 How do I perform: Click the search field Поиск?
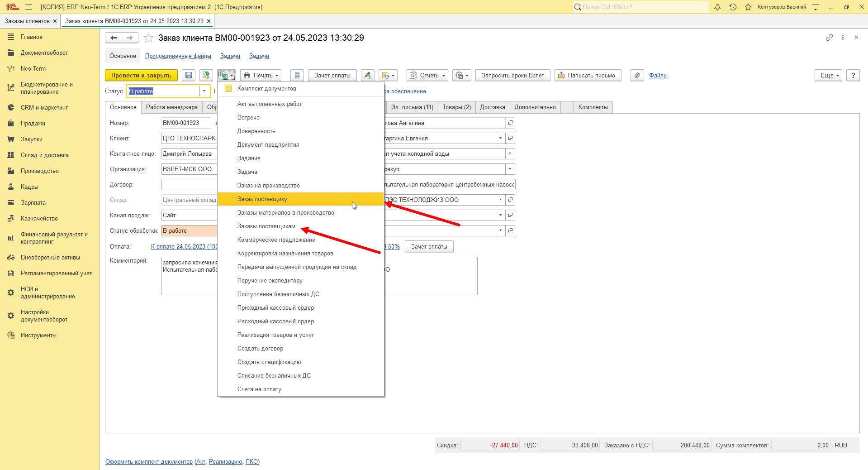[640, 7]
